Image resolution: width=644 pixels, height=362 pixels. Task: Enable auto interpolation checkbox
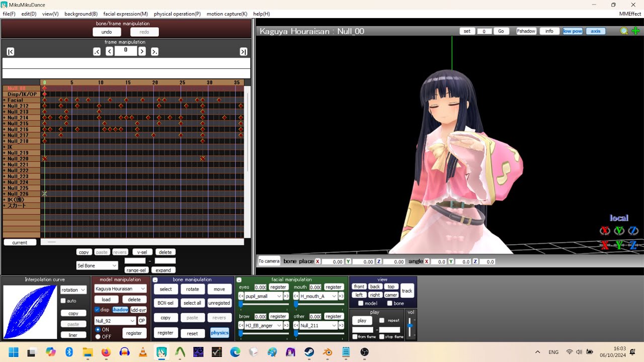[63, 301]
